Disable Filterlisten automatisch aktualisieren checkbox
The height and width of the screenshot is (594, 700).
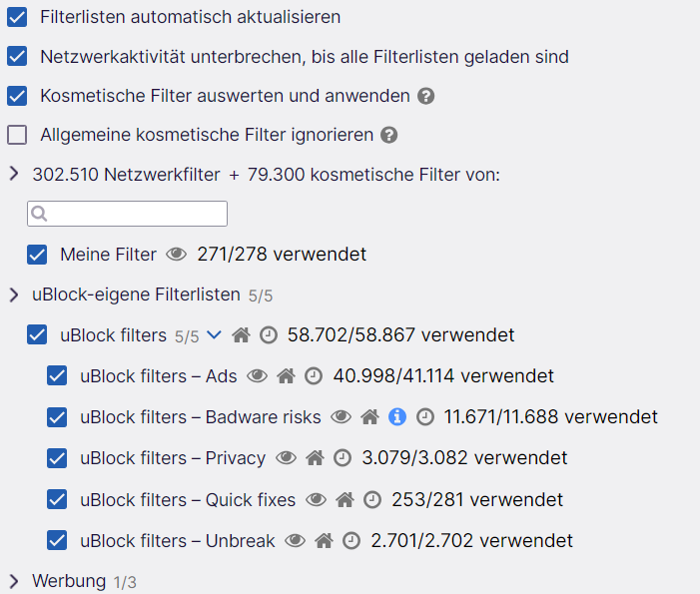[x=17, y=17]
